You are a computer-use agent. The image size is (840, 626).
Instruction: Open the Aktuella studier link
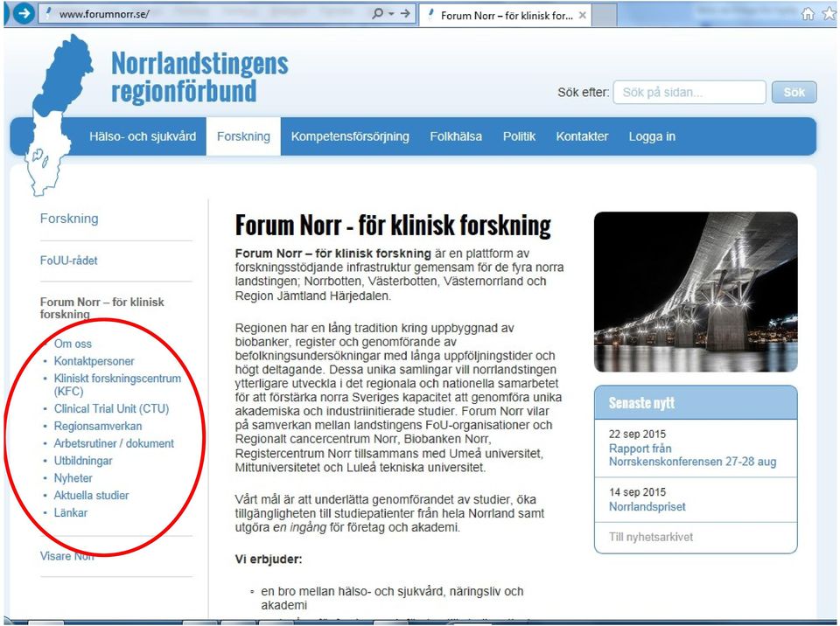pos(92,496)
